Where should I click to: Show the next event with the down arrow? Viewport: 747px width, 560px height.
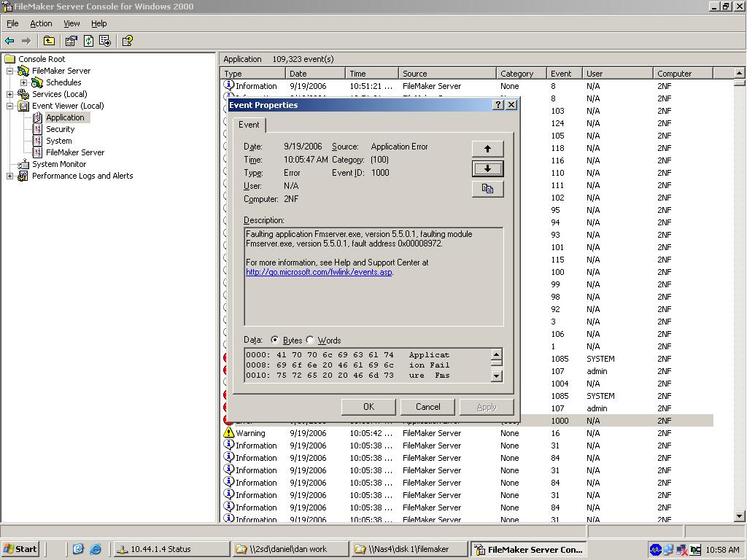tap(487, 168)
